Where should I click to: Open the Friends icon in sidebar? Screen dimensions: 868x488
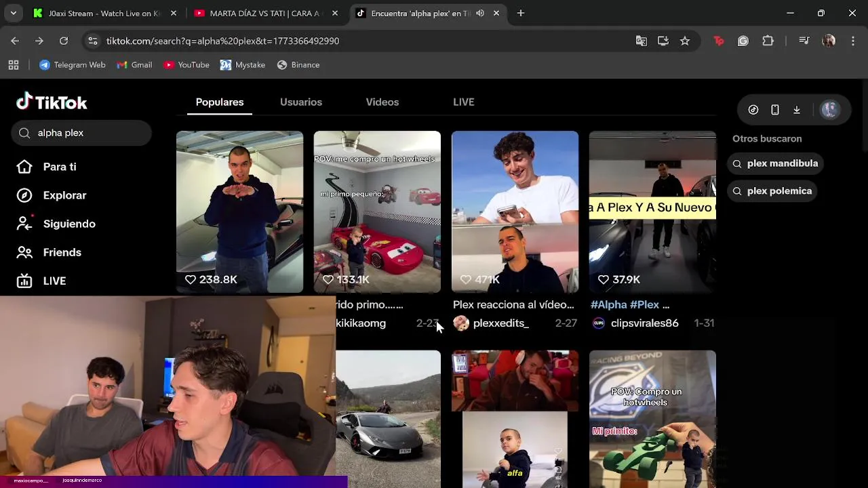[x=24, y=252]
